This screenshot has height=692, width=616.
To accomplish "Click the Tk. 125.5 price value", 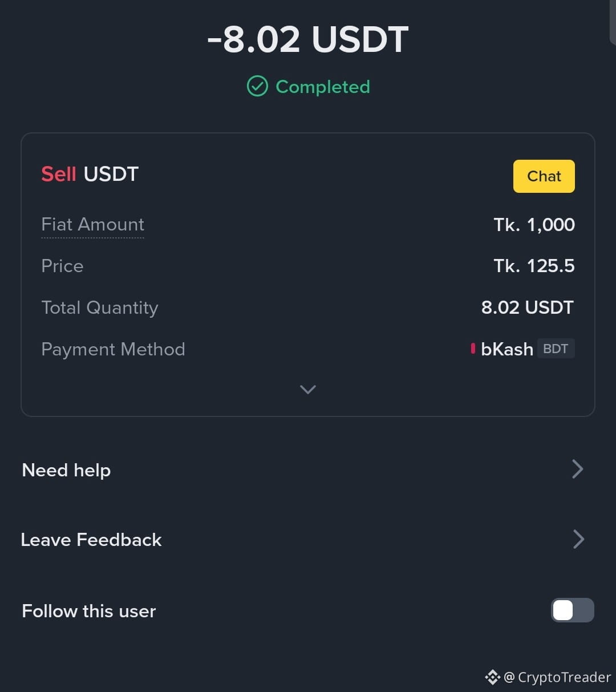I will point(534,266).
